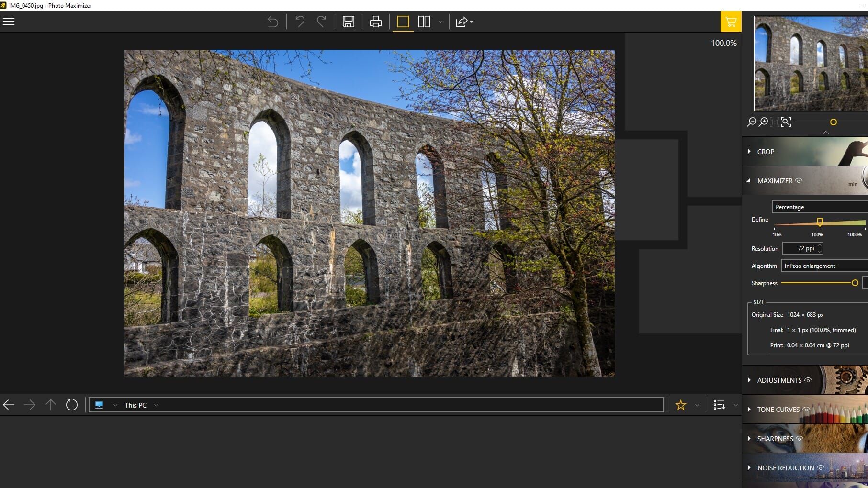Screen dimensions: 868x488
Task: Toggle the SHARPNESS preview eye
Action: tap(800, 439)
